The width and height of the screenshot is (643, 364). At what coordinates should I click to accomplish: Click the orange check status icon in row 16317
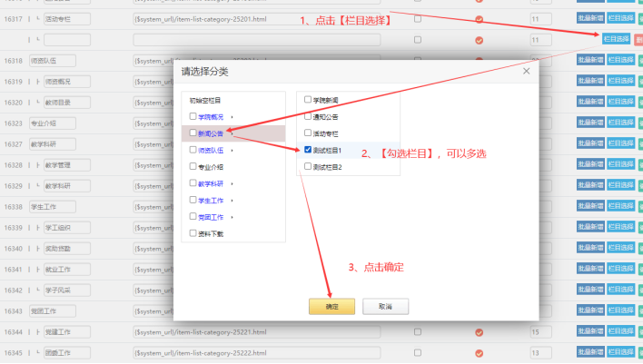coord(480,18)
